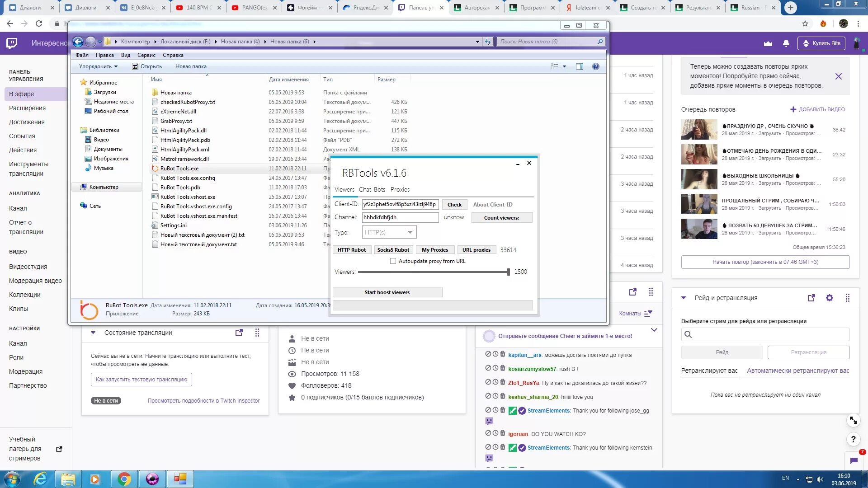The image size is (868, 488).
Task: Open stream status panel drag handle menu
Action: 257,333
